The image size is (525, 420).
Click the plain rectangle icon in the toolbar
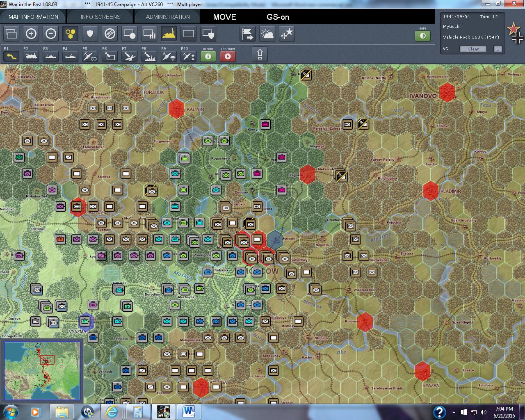[x=188, y=34]
